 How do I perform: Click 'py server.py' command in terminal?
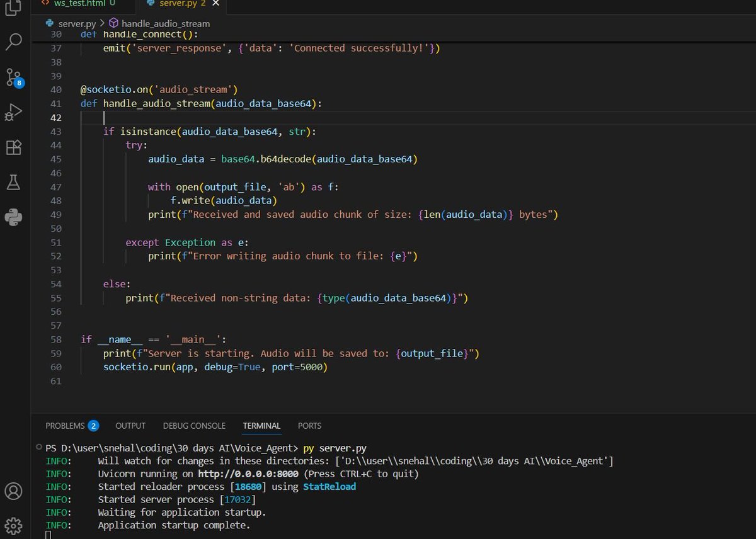335,448
